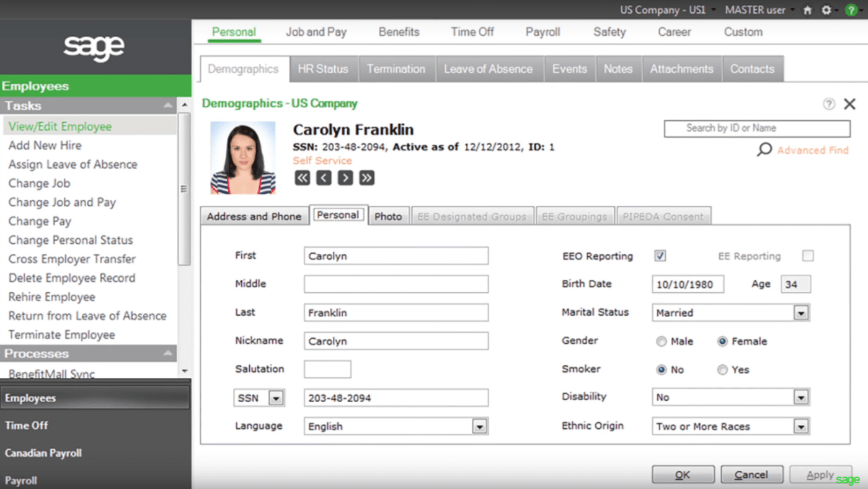The image size is (868, 489).
Task: Open the Custom tab
Action: (743, 32)
